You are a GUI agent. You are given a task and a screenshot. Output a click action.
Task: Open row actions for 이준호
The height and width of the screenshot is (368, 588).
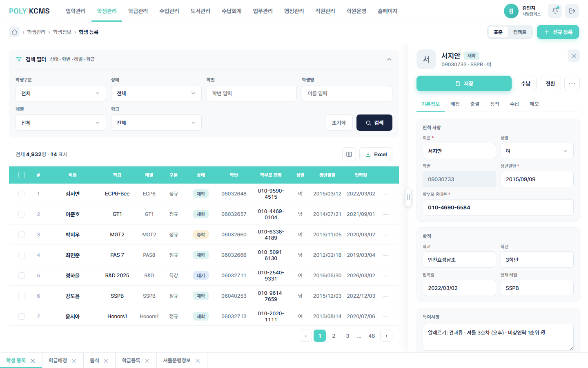point(386,214)
